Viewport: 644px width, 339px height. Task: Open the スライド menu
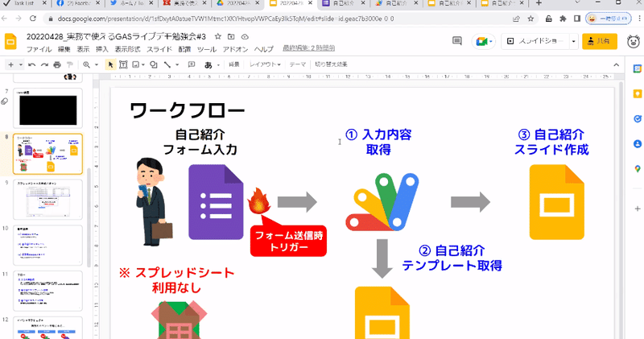pyautogui.click(x=159, y=49)
